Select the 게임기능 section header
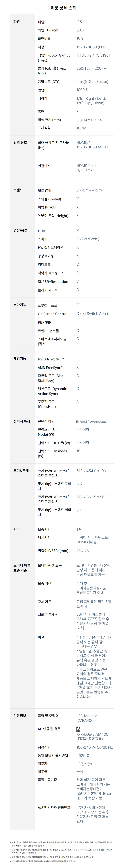Screen dimensions: 124x868 pos(20,358)
